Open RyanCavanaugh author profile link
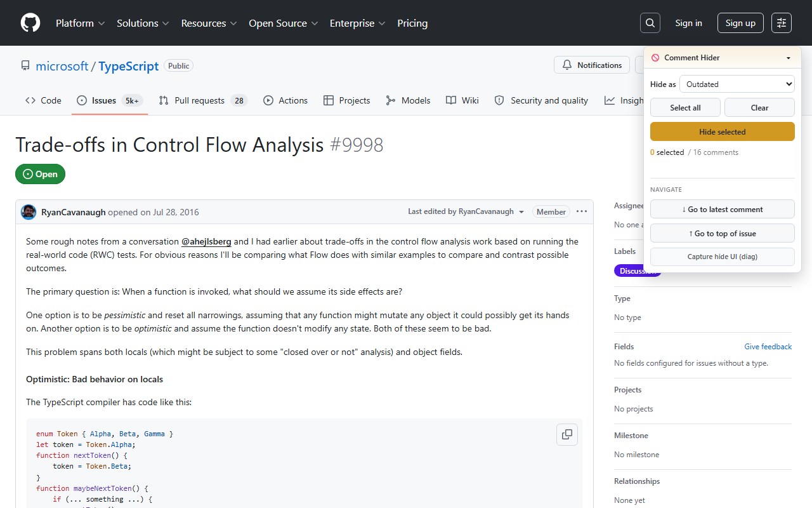 point(74,212)
